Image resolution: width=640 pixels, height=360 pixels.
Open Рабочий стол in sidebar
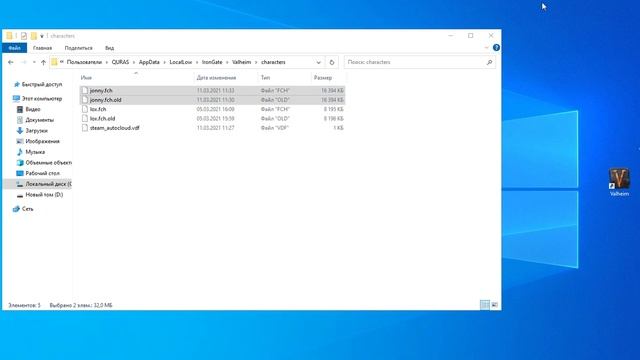click(x=42, y=173)
